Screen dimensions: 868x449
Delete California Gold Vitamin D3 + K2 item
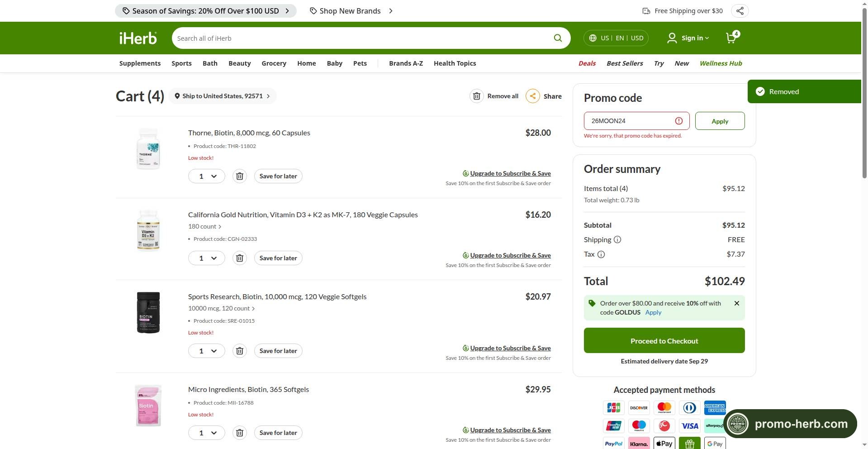[x=240, y=258]
